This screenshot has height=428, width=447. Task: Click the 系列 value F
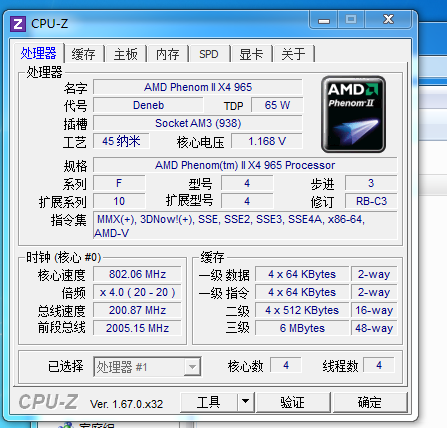(119, 183)
